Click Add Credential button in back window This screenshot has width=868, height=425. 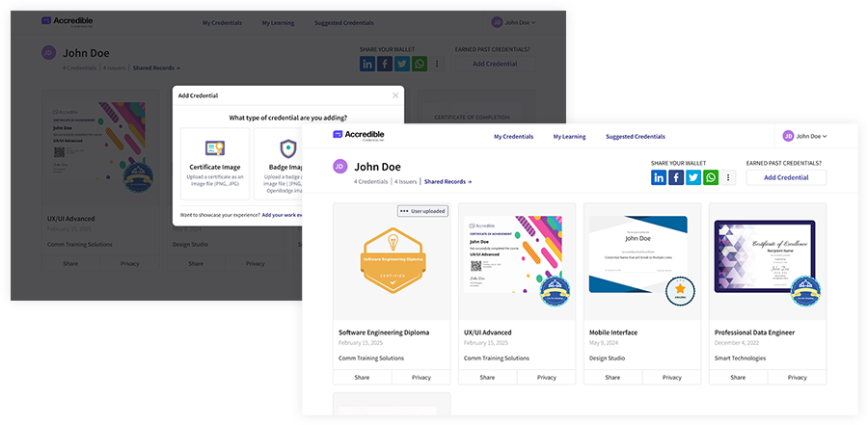pyautogui.click(x=495, y=64)
